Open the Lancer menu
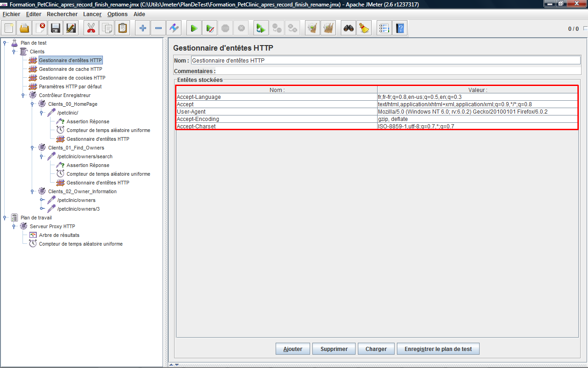This screenshot has height=368, width=588. [92, 14]
